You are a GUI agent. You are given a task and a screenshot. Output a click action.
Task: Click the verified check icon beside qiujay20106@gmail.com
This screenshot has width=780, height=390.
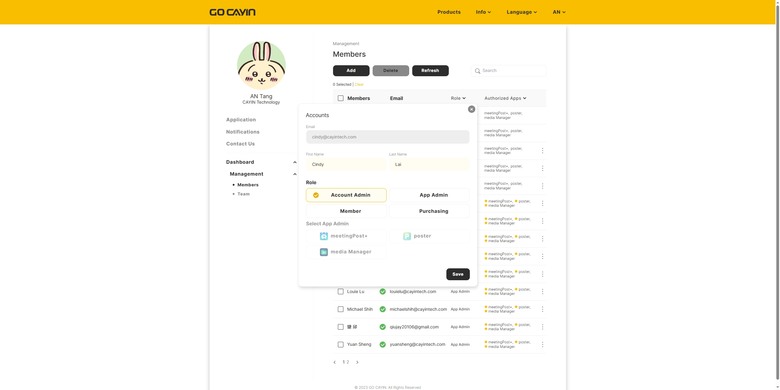pyautogui.click(x=383, y=327)
